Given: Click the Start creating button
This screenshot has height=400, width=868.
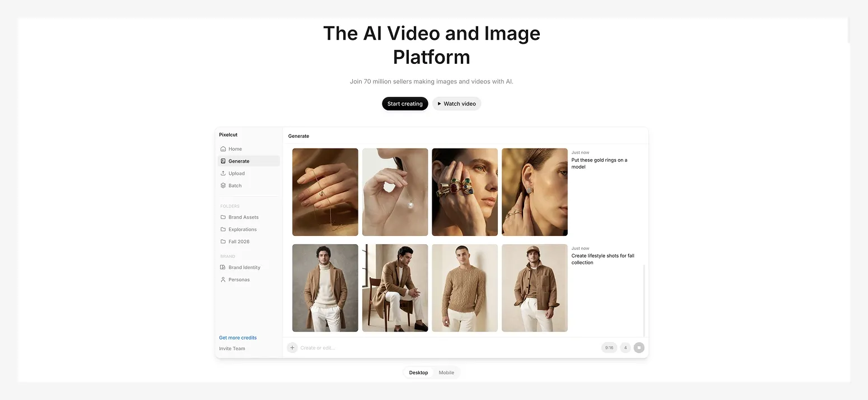Looking at the screenshot, I should pos(405,104).
